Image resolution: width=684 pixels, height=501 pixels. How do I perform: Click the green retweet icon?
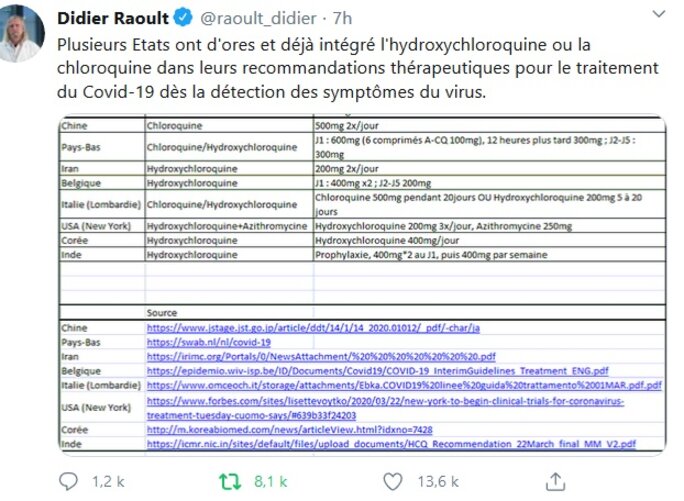(229, 480)
